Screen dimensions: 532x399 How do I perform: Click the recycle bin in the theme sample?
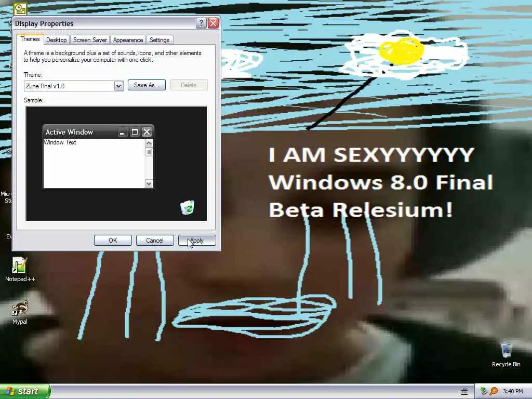[187, 207]
